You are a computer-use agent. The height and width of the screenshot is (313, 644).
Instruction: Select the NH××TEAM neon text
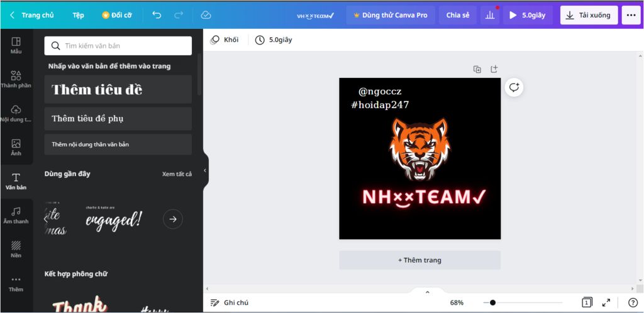point(424,198)
